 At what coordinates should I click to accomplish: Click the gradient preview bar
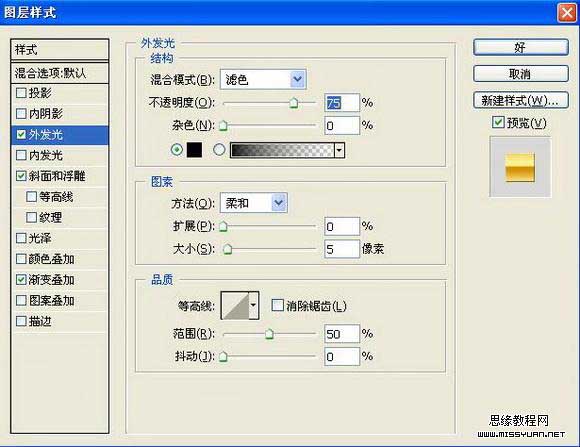click(282, 150)
